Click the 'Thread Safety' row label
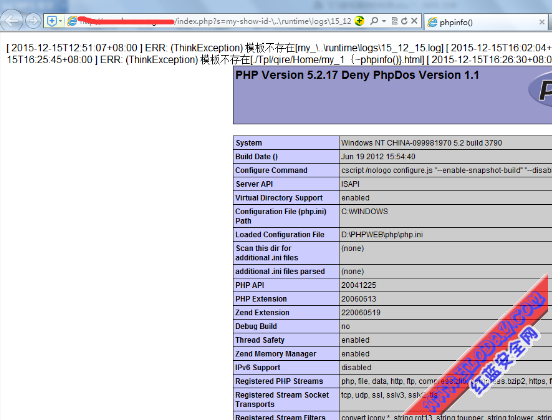The height and width of the screenshot is (420, 553). [260, 340]
